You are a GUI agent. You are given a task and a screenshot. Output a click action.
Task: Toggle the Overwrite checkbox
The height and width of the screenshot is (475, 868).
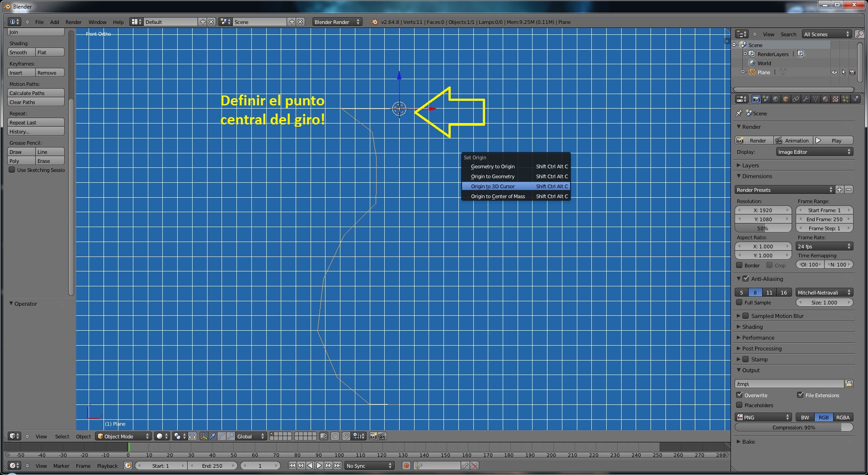point(740,395)
